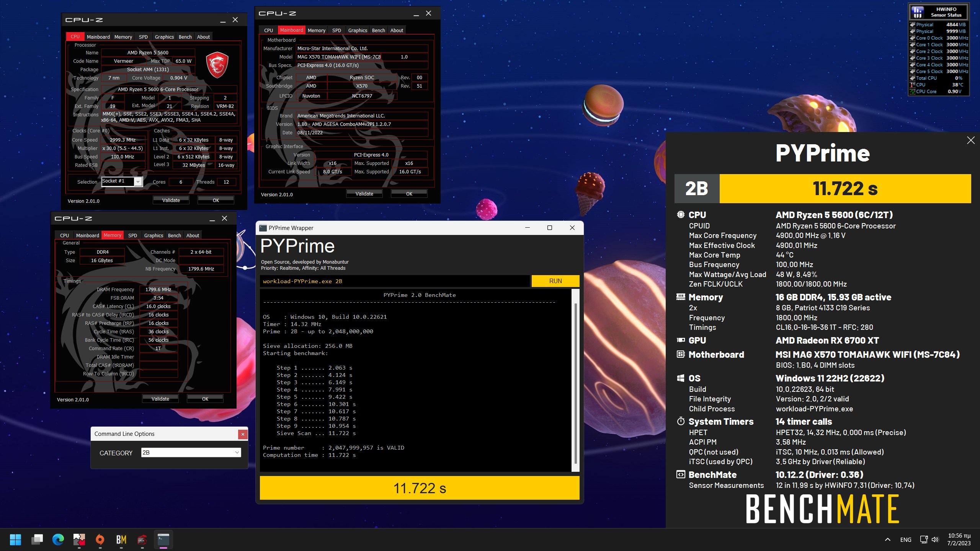Open the volume tray icon

(x=935, y=540)
